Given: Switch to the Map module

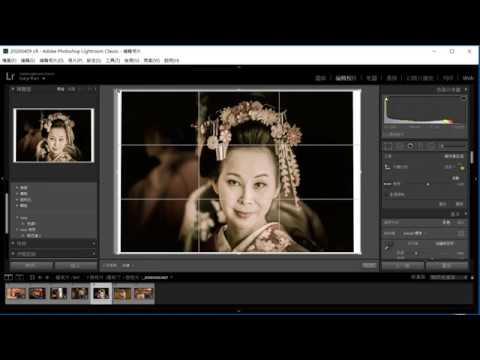Looking at the screenshot, I should tap(371, 78).
